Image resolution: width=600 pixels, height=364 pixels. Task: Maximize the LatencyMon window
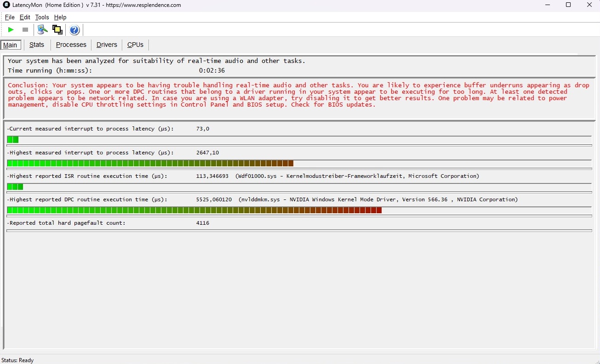(x=568, y=5)
